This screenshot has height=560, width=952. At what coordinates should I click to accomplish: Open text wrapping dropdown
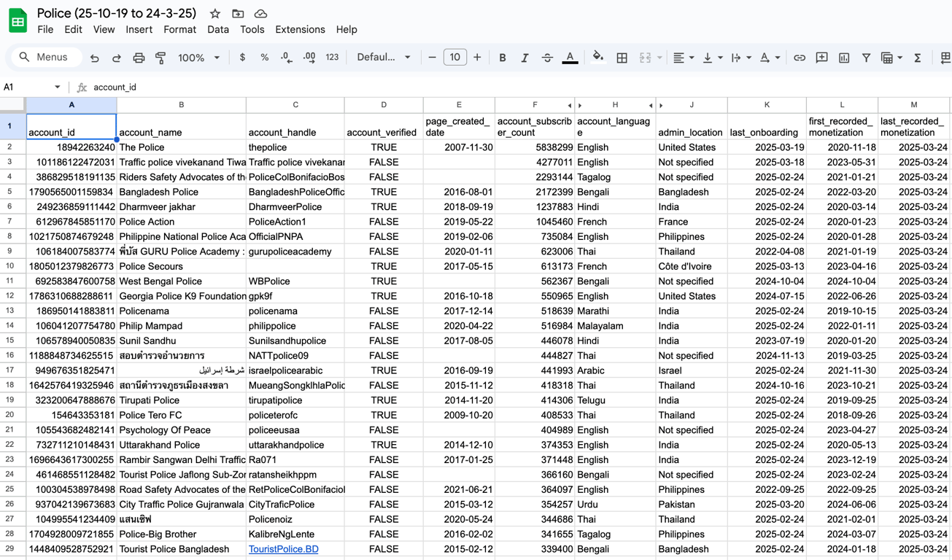tap(740, 58)
